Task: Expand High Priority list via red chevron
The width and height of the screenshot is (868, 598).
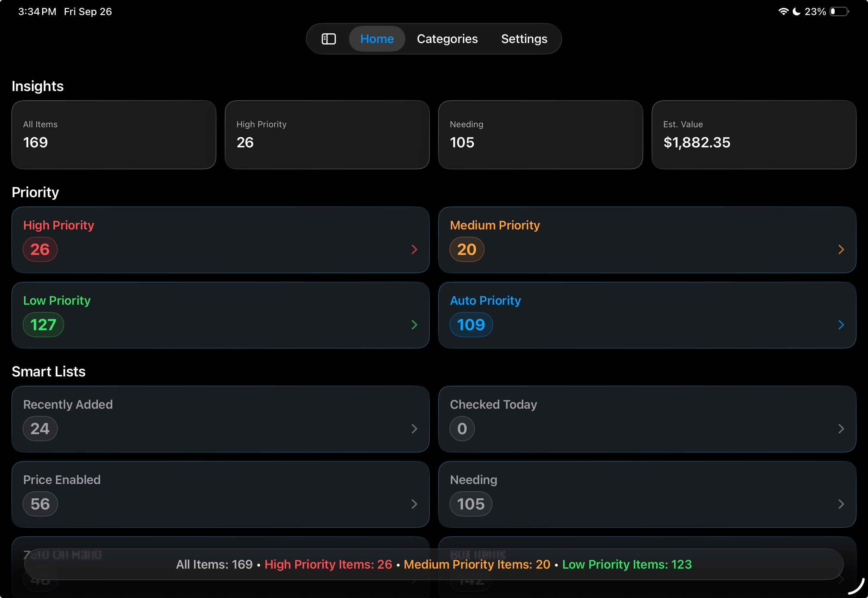Action: tap(414, 250)
